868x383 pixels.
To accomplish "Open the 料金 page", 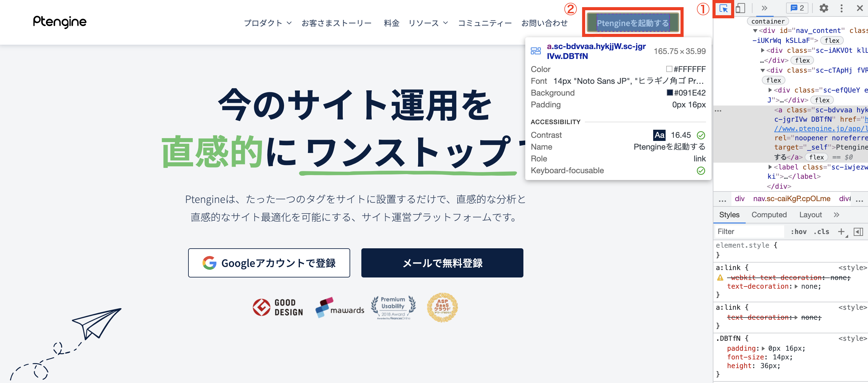I will coord(391,23).
